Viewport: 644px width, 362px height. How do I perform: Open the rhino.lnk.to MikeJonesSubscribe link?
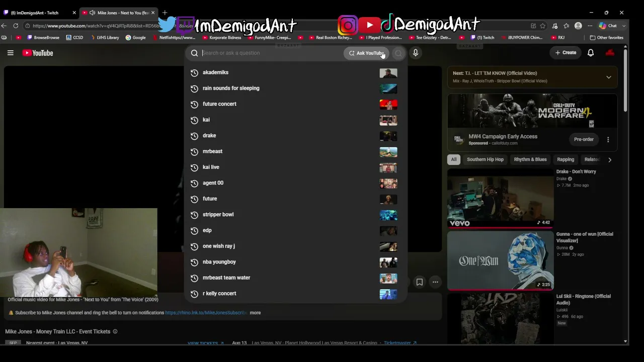(206, 313)
